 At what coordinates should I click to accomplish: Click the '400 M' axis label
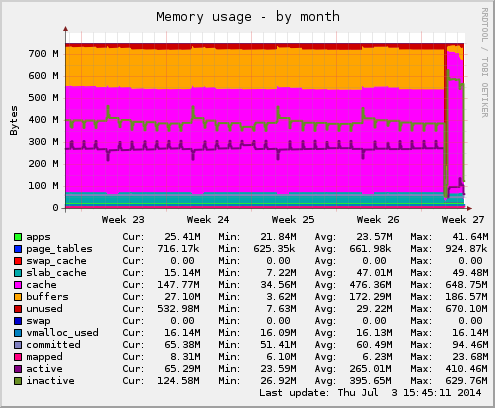[x=43, y=120]
